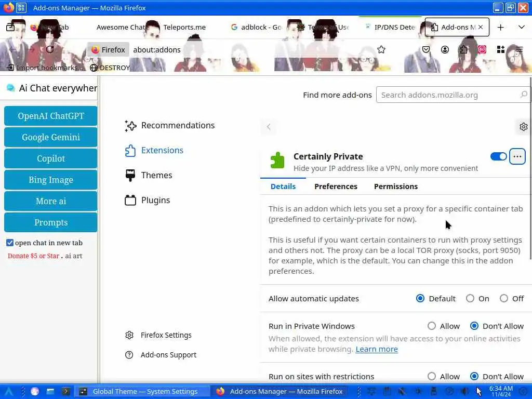Open the add-ons tools gear icon
This screenshot has width=532, height=399.
[524, 127]
